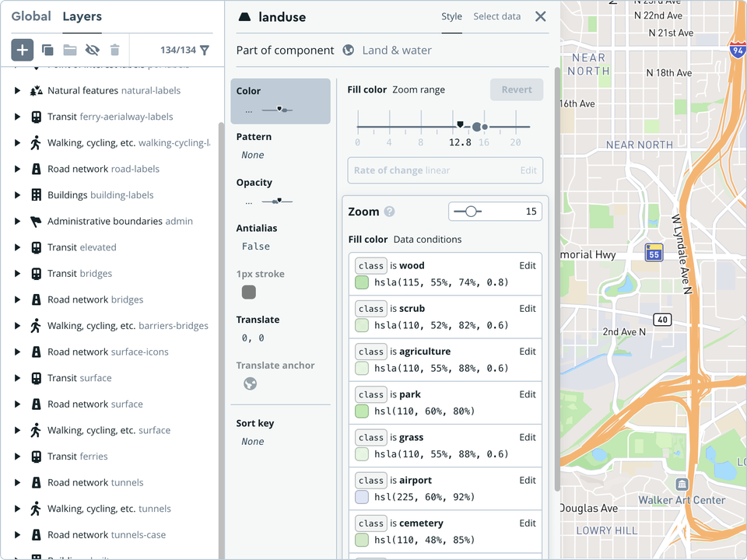The width and height of the screenshot is (747, 560).
Task: Click the Land & water component icon
Action: point(349,50)
